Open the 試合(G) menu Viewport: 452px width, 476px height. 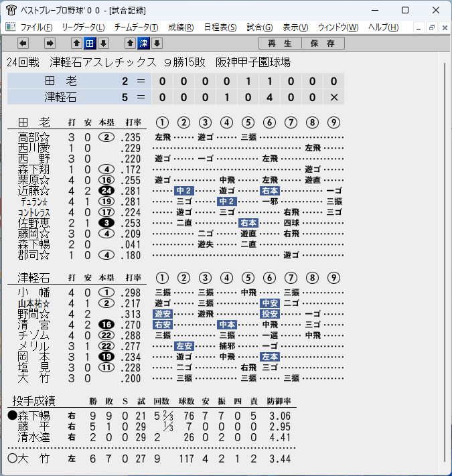point(260,27)
